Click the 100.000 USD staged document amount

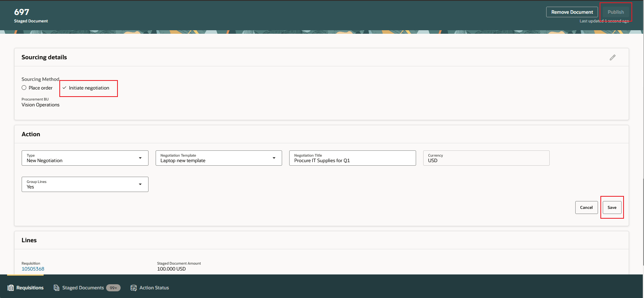[x=171, y=269]
